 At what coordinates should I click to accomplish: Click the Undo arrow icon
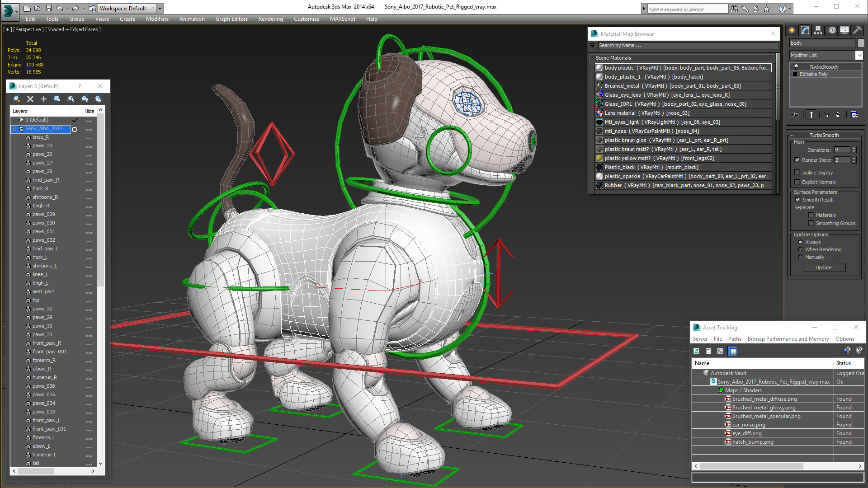pyautogui.click(x=59, y=8)
